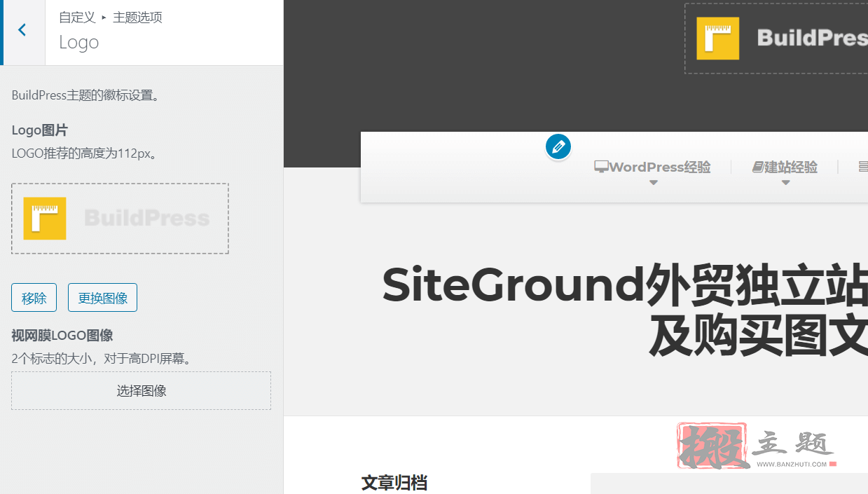The image size is (868, 494).
Task: Expand the WordPress经验 submenu arrow
Action: (654, 183)
